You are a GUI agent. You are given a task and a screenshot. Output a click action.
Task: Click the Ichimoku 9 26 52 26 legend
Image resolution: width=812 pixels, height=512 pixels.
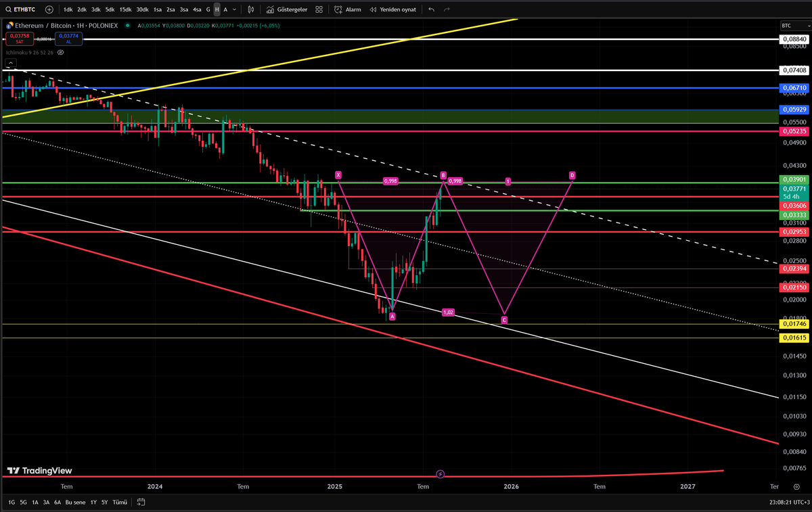pos(29,51)
